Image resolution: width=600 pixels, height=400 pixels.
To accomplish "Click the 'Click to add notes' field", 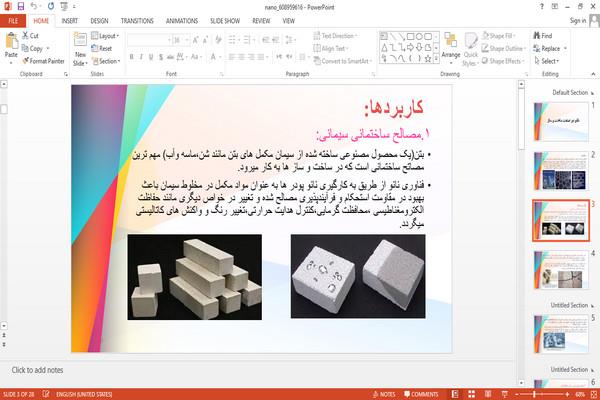I will click(x=37, y=370).
